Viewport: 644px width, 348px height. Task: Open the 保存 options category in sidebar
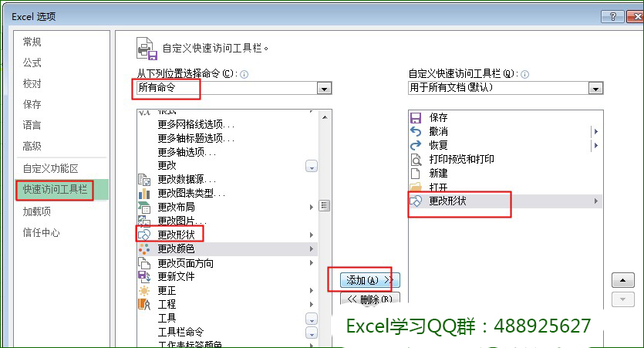(32, 104)
